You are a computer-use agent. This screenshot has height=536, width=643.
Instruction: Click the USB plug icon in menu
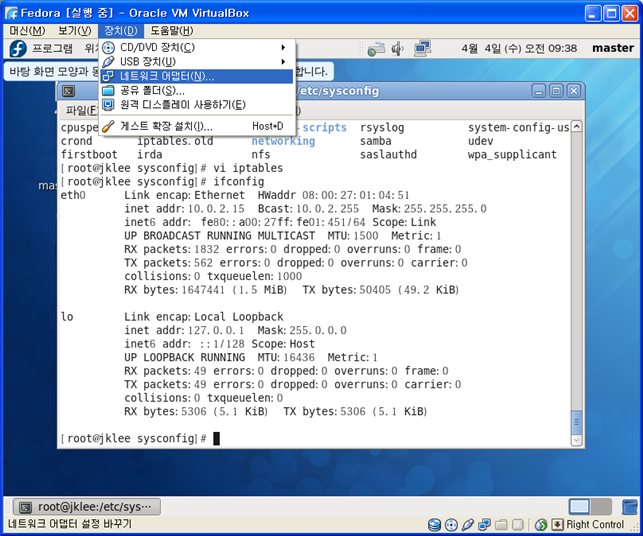click(x=108, y=62)
